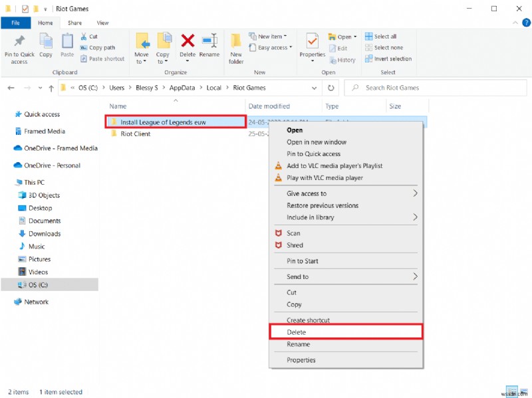Click Copy path in ribbon
Image resolution: width=532 pixels, height=398 pixels.
point(98,47)
